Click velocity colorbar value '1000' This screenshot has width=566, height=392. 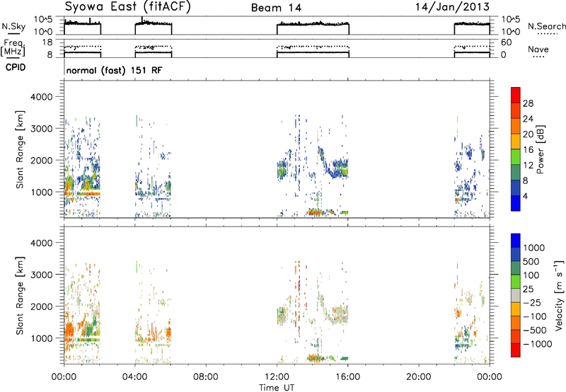(534, 248)
